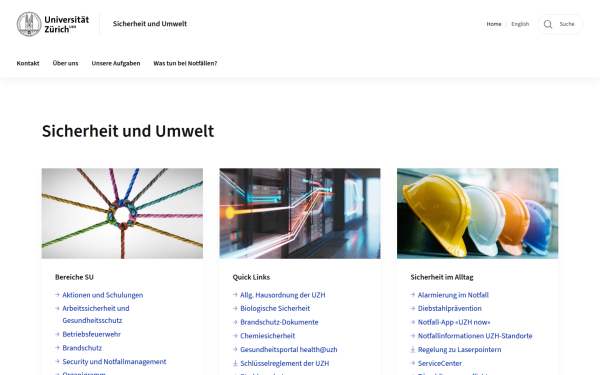Viewport: 600px width, 375px height.
Task: Click download icon beside Schlüsselreglement der UZH
Action: (x=235, y=363)
